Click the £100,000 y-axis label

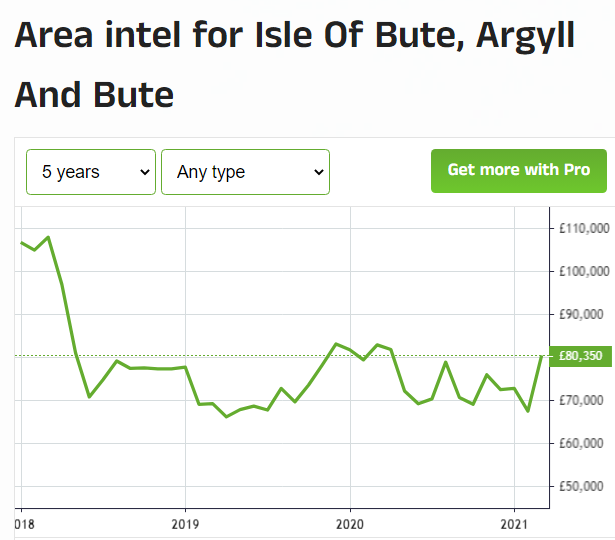(x=584, y=272)
